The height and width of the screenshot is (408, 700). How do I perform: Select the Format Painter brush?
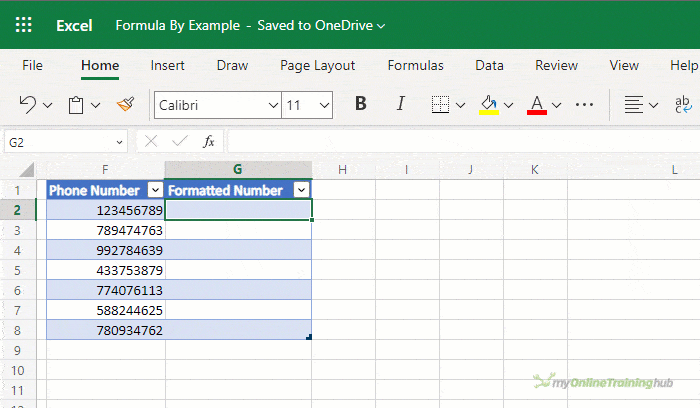126,104
